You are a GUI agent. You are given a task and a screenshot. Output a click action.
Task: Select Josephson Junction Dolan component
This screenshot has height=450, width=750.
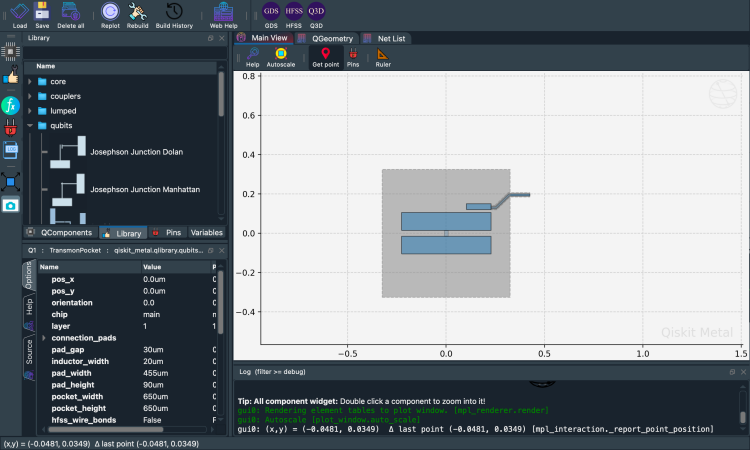coord(136,152)
